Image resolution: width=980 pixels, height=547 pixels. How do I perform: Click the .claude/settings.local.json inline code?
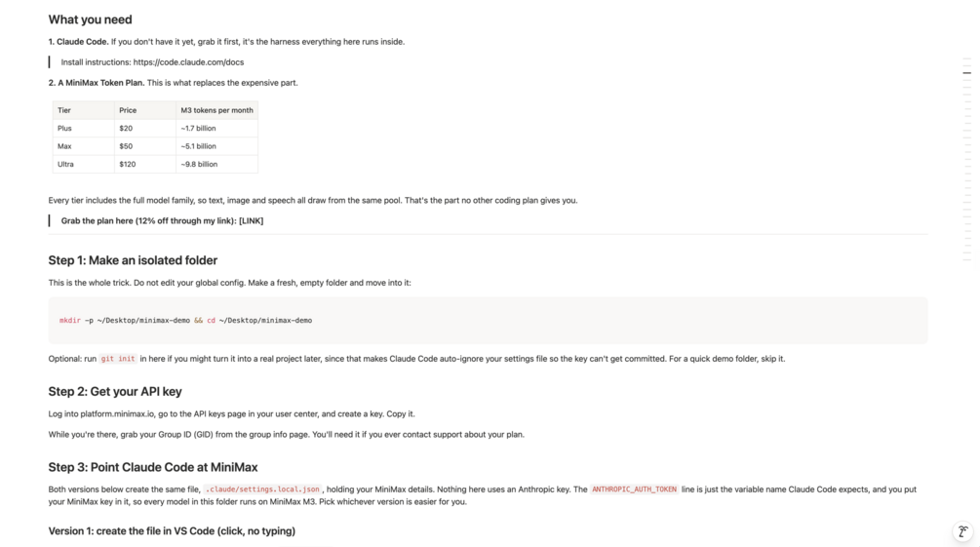point(262,489)
